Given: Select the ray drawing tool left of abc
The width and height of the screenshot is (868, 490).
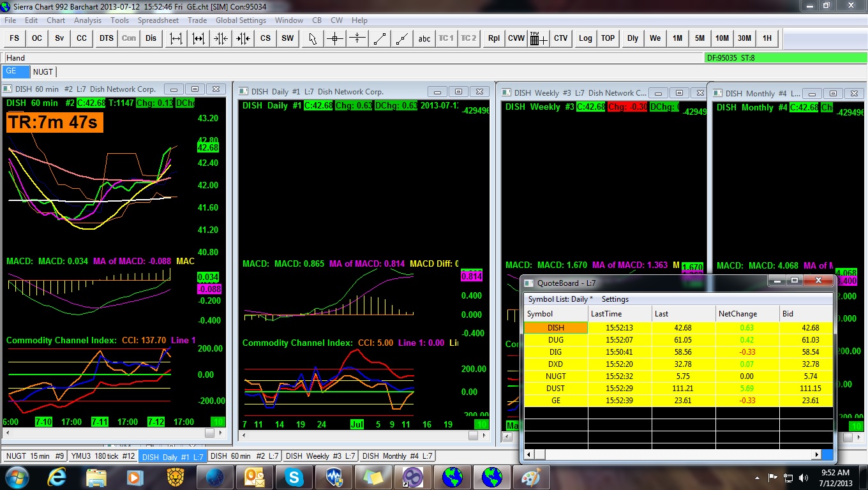Looking at the screenshot, I should tap(402, 38).
